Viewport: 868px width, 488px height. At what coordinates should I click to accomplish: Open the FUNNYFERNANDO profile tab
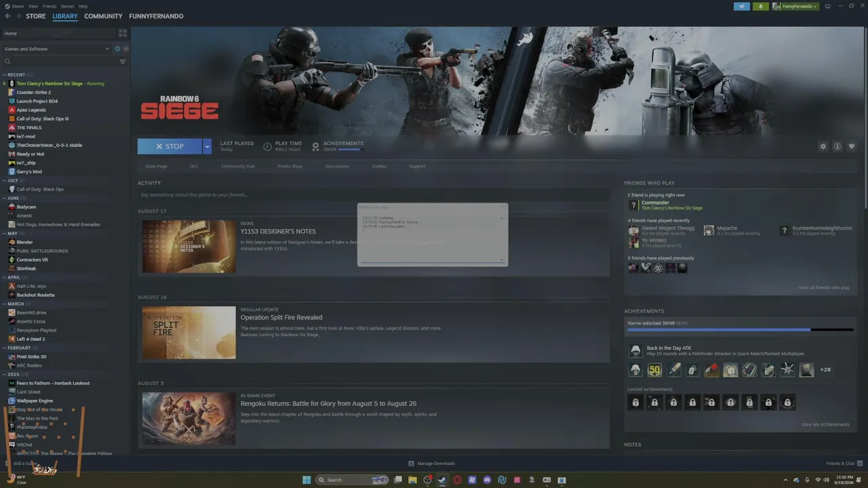click(x=156, y=16)
